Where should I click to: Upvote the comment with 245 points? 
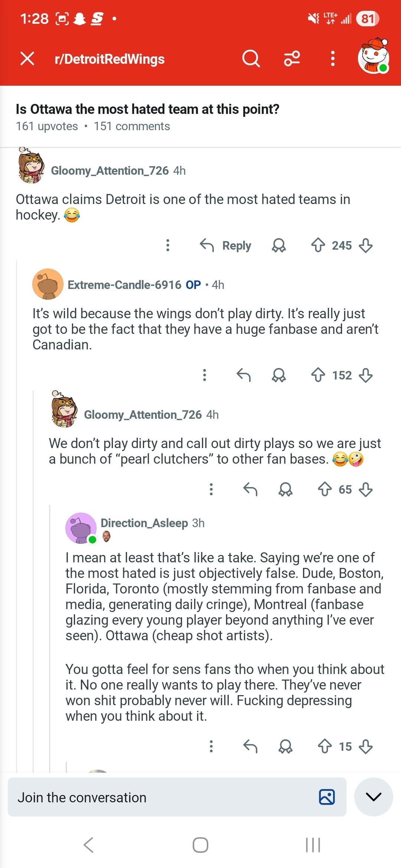[x=318, y=246]
